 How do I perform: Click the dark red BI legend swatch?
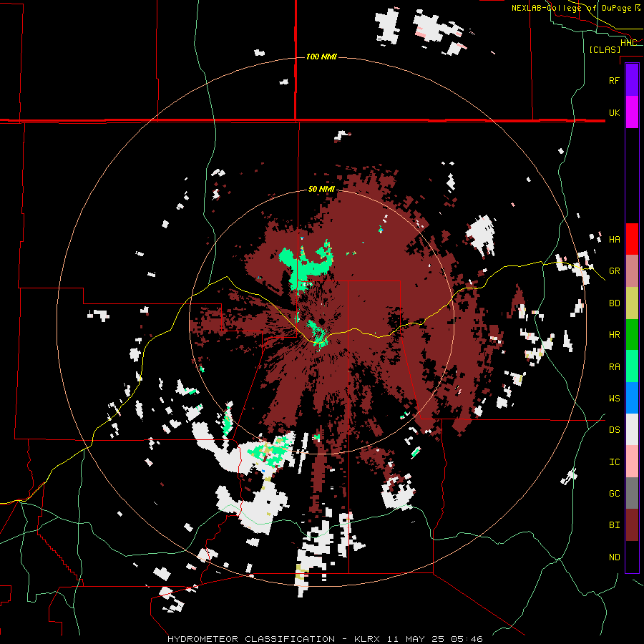pyautogui.click(x=632, y=525)
